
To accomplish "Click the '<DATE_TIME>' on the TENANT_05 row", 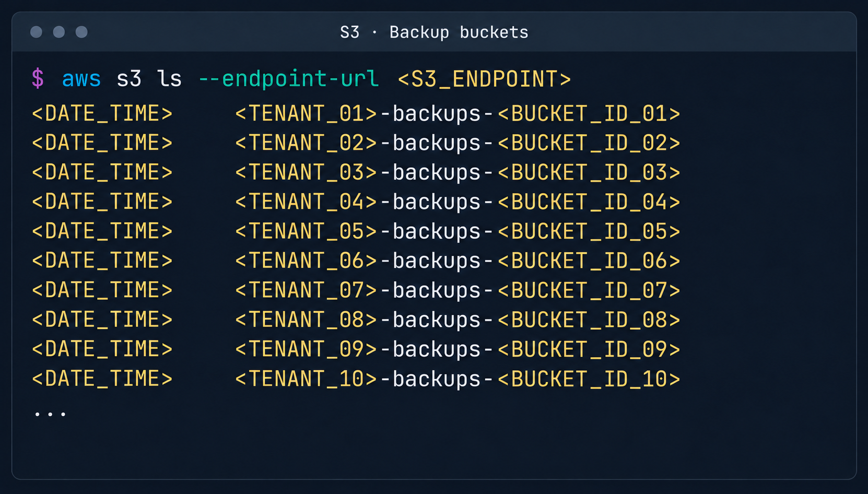I will (102, 231).
